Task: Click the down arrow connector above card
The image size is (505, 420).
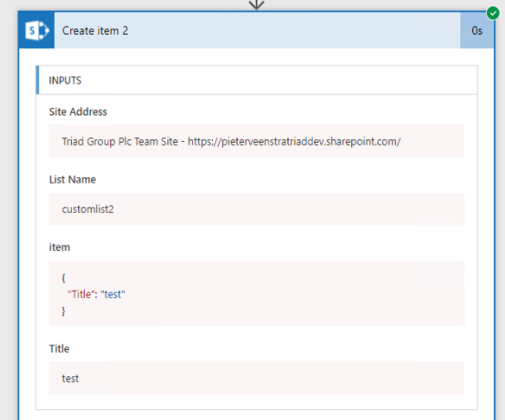Action: (257, 5)
